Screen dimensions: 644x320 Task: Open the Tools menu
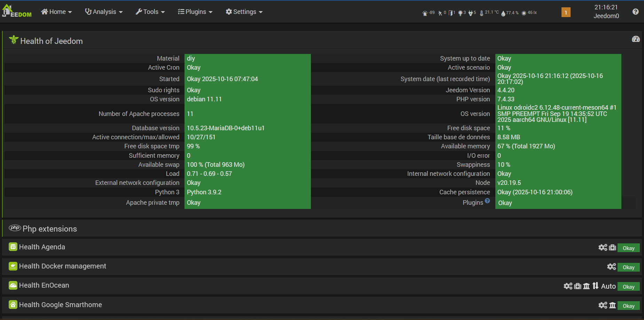coord(150,12)
